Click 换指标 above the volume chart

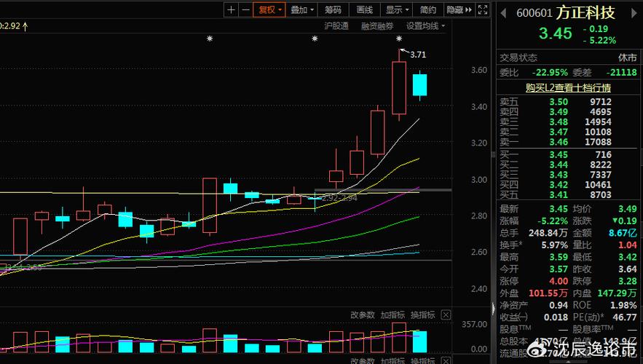[x=422, y=315]
